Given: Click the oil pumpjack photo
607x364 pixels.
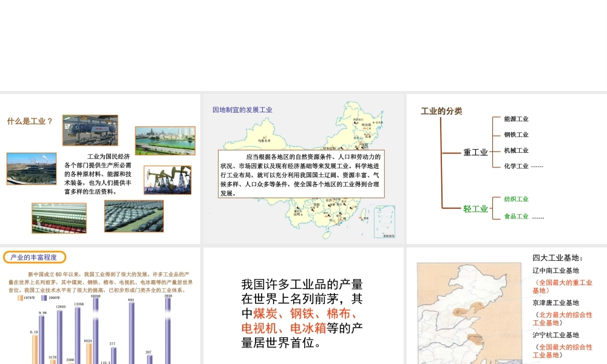Looking at the screenshot, I should pos(168,180).
